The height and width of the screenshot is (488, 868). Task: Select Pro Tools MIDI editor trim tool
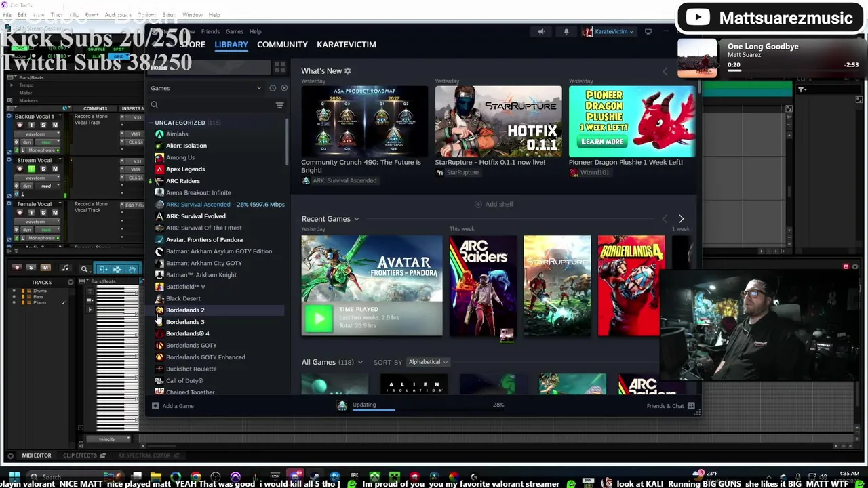[103, 269]
